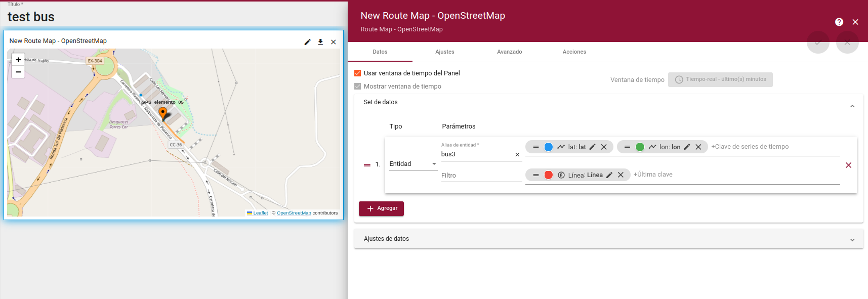The height and width of the screenshot is (299, 868).
Task: Click the test bus dashboard title
Action: (31, 17)
